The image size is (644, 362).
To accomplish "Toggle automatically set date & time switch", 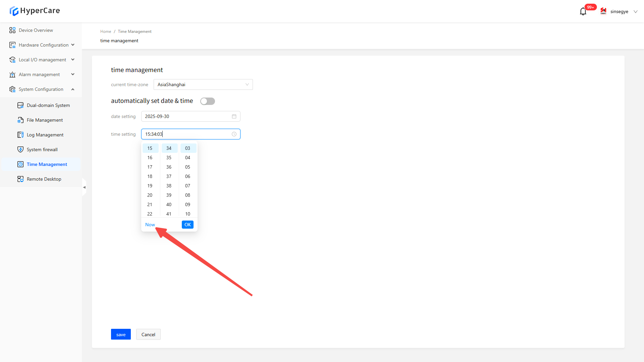I will (x=207, y=101).
